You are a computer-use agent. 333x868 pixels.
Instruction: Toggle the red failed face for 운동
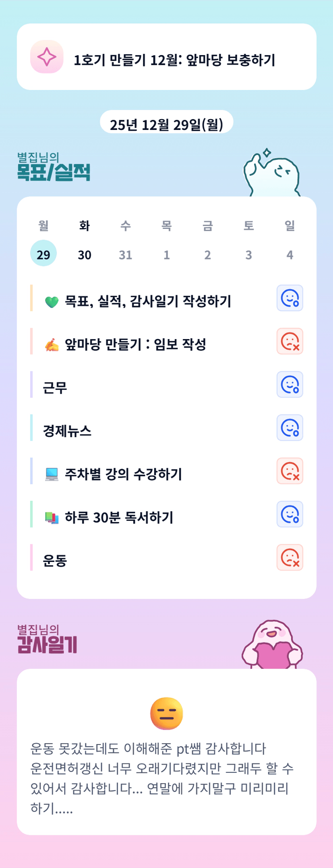(x=290, y=557)
